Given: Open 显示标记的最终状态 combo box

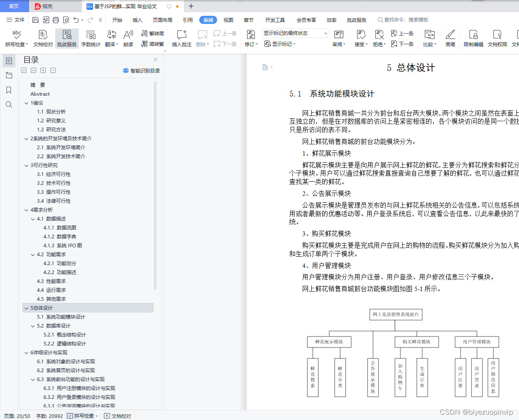Looking at the screenshot, I should 295,33.
